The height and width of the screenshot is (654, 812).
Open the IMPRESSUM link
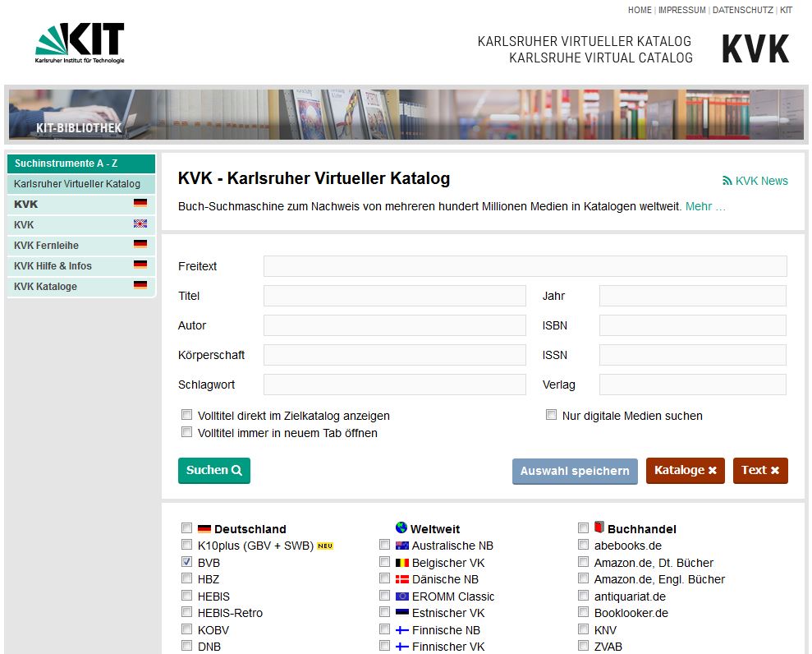tap(682, 10)
